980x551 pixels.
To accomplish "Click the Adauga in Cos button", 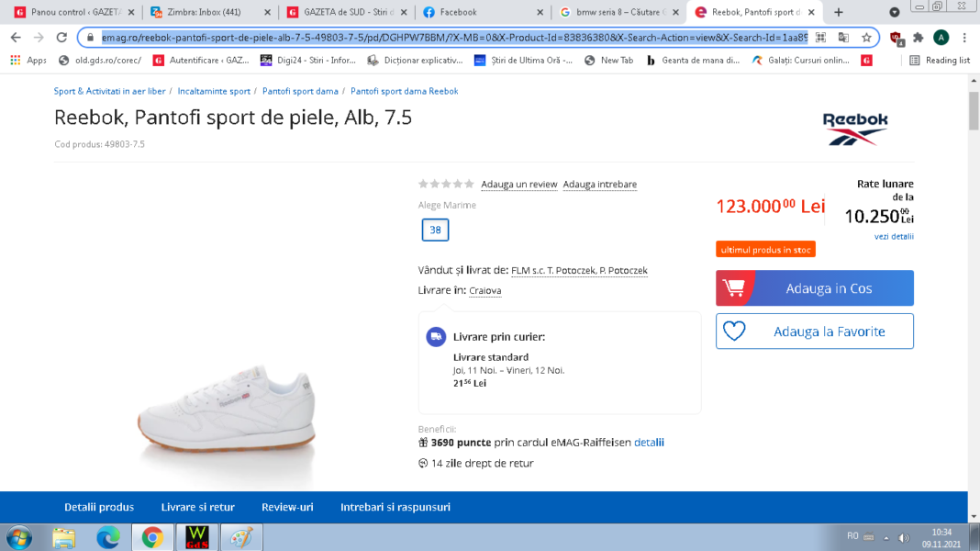I will click(x=826, y=287).
